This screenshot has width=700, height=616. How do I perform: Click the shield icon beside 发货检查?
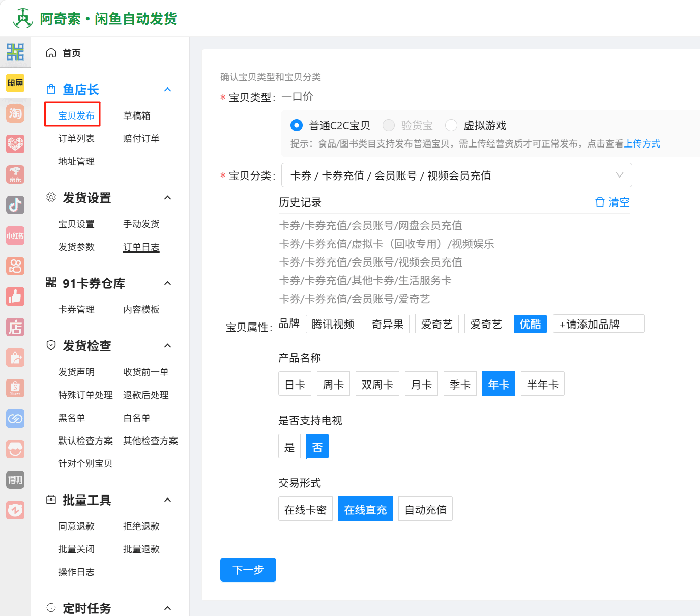[x=51, y=345]
